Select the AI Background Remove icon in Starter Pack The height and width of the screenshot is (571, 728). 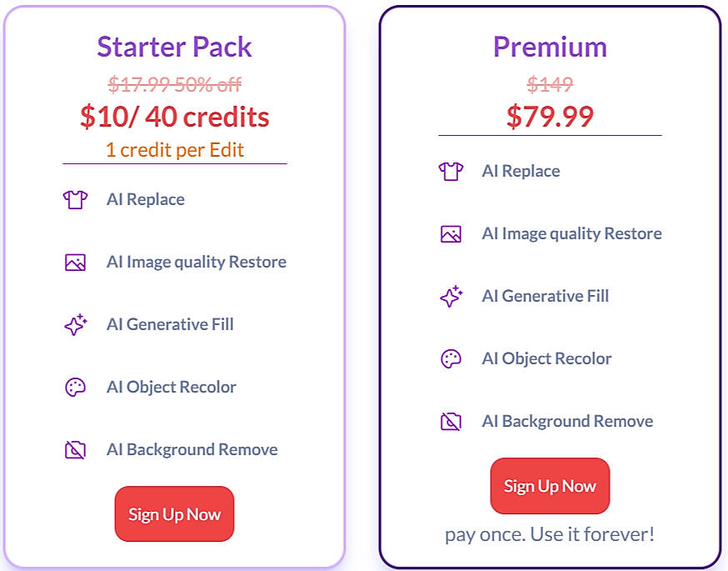click(x=76, y=449)
